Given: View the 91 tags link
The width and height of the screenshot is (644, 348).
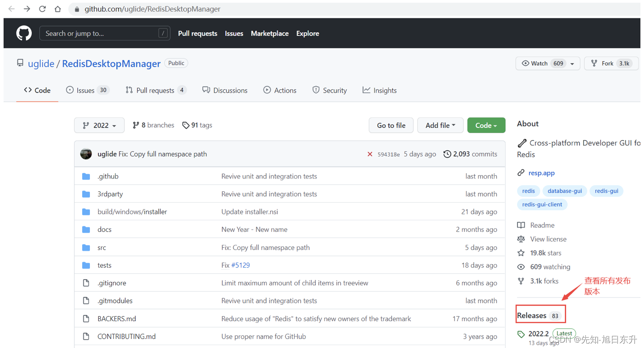Looking at the screenshot, I should pos(197,125).
